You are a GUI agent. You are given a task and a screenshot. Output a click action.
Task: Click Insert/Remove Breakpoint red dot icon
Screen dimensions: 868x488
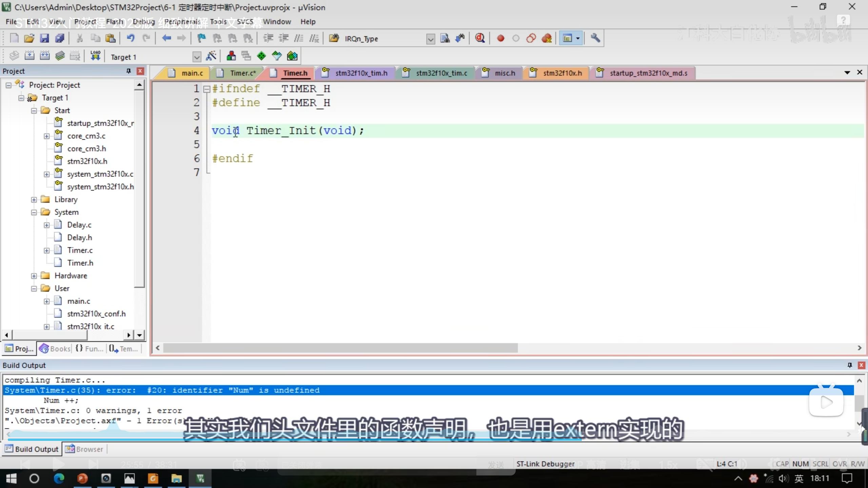[x=500, y=38]
